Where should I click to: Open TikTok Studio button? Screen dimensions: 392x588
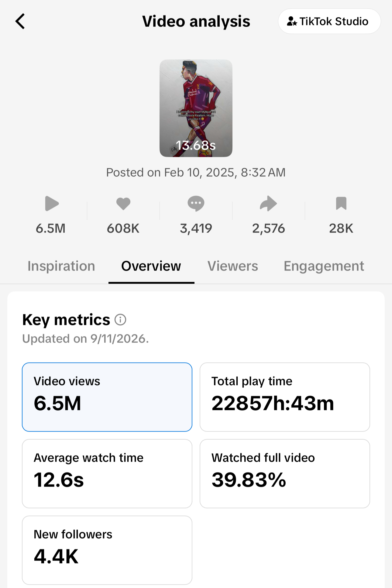329,21
